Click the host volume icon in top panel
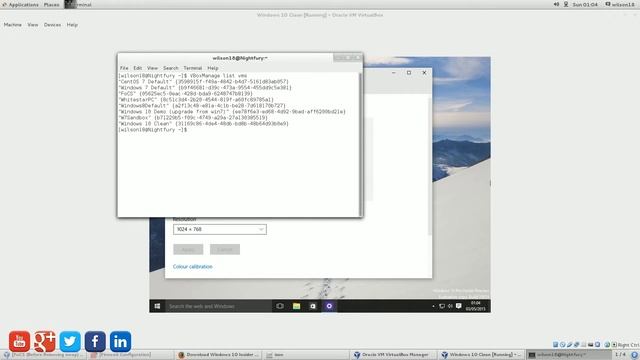Image resolution: width=640 pixels, height=360 pixels. [556, 4]
